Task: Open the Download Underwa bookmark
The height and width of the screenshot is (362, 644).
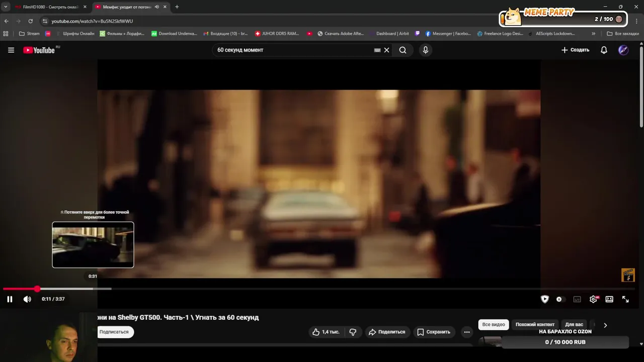Action: (x=175, y=34)
